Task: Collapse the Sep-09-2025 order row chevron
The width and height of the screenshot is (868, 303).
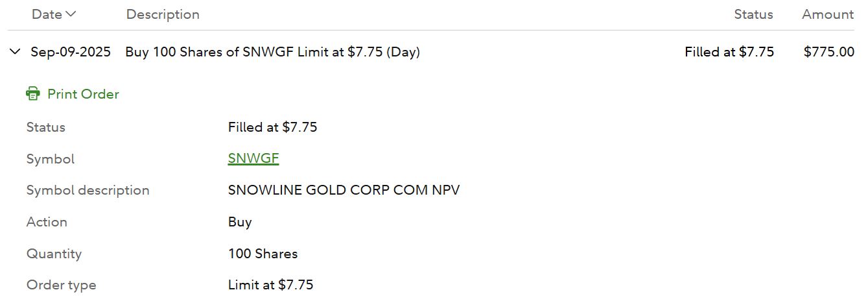Action: 16,52
